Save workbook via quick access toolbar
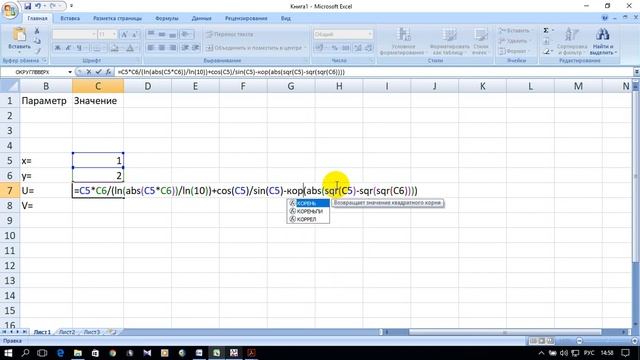This screenshot has width=640, height=360. tap(27, 6)
